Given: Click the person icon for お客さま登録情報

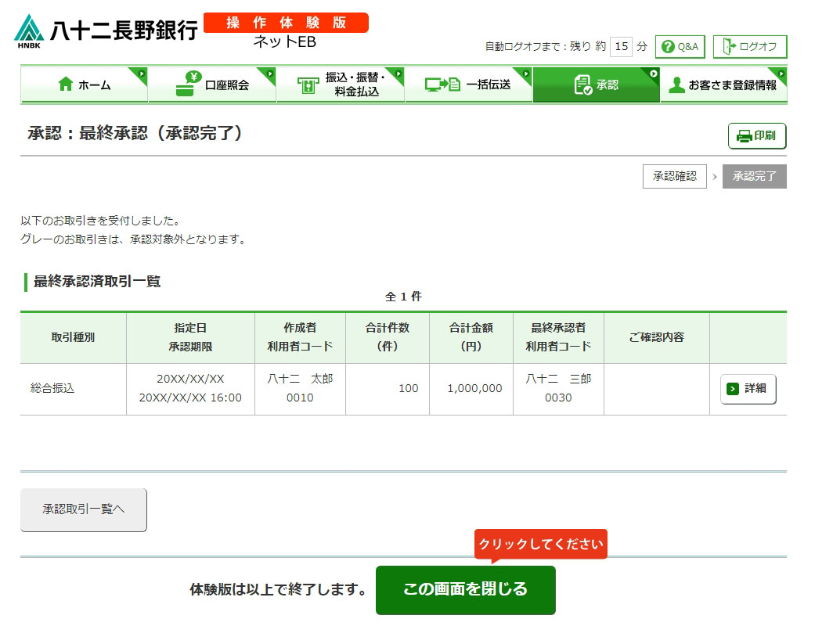Looking at the screenshot, I should (x=676, y=85).
